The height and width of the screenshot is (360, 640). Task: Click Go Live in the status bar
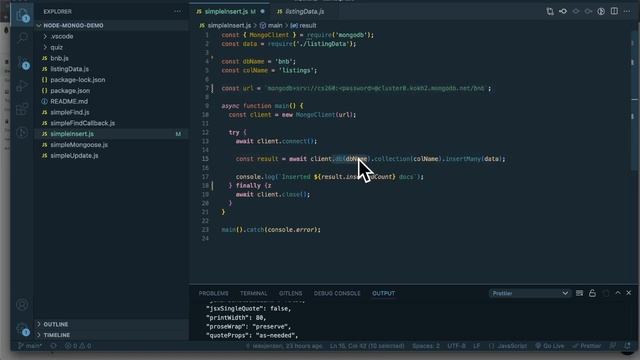pyautogui.click(x=549, y=346)
